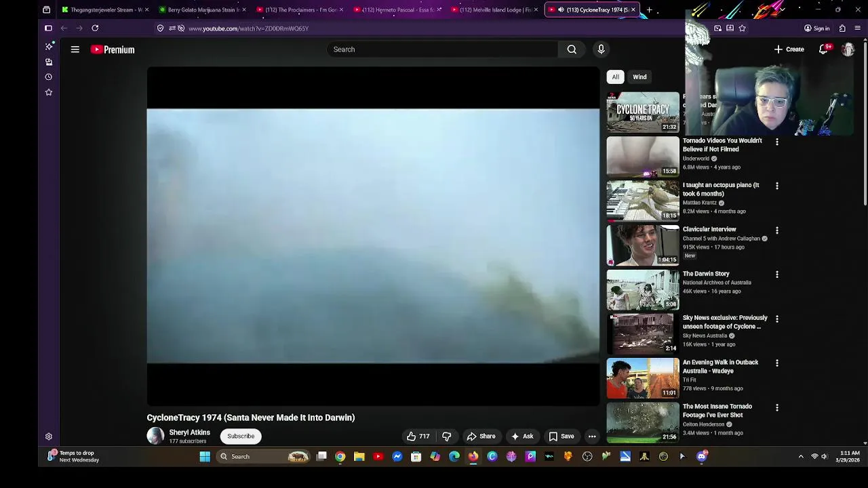Click the search magnifier button
This screenshot has height=488, width=868.
click(572, 49)
